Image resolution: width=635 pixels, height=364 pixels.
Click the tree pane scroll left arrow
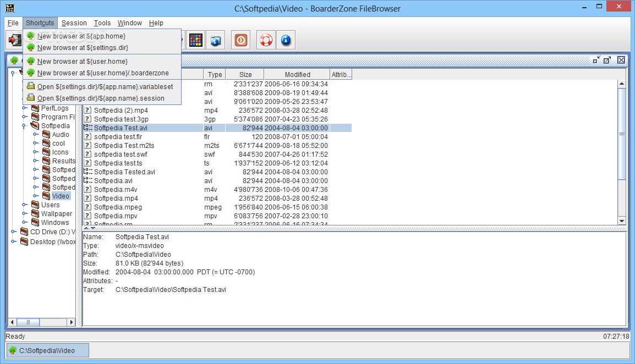12,322
